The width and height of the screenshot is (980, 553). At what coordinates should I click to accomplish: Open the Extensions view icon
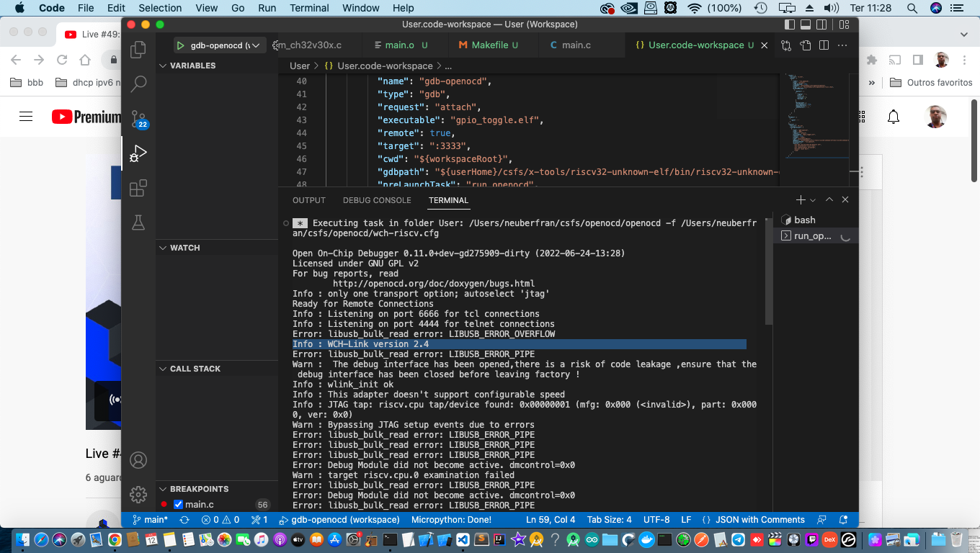[x=138, y=189]
